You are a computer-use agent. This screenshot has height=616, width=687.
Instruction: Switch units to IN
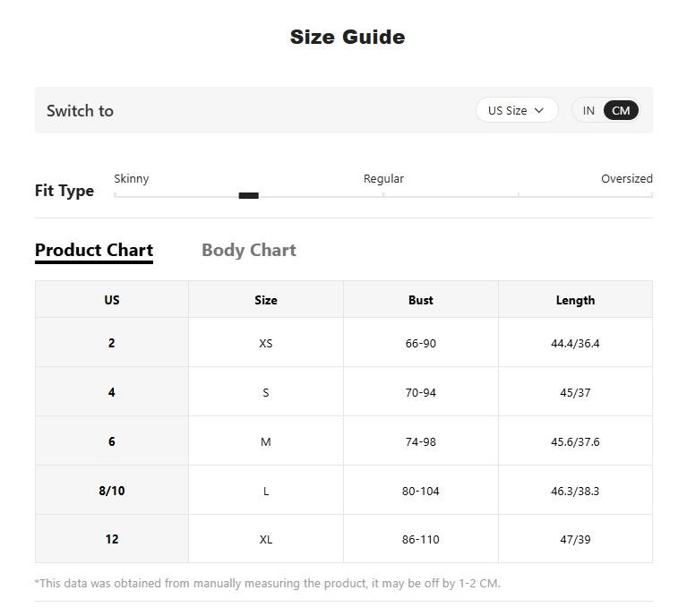click(x=588, y=110)
